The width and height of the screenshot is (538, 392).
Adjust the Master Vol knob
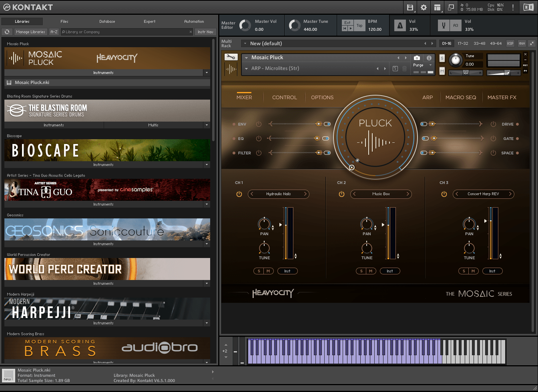245,25
